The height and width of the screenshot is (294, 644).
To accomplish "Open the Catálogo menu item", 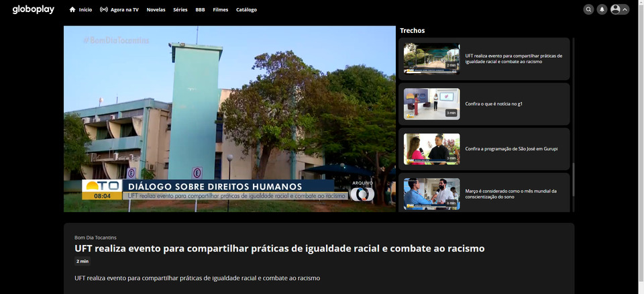I will (246, 9).
